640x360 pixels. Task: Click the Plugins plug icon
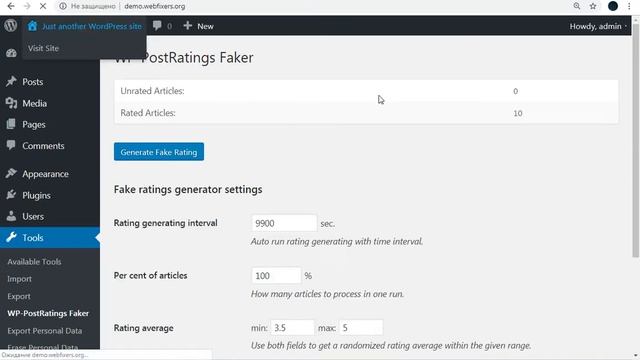[11, 195]
